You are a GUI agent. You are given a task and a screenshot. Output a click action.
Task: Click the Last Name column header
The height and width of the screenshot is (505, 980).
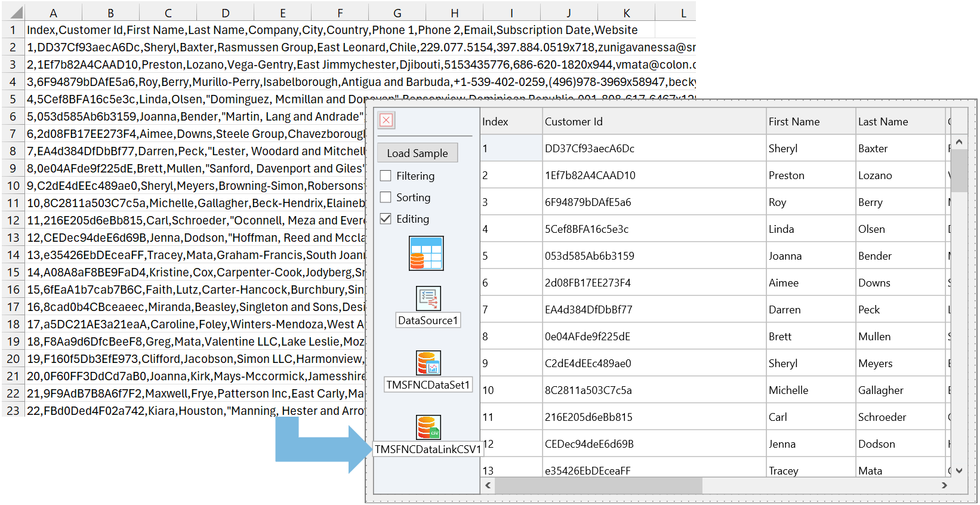[900, 121]
